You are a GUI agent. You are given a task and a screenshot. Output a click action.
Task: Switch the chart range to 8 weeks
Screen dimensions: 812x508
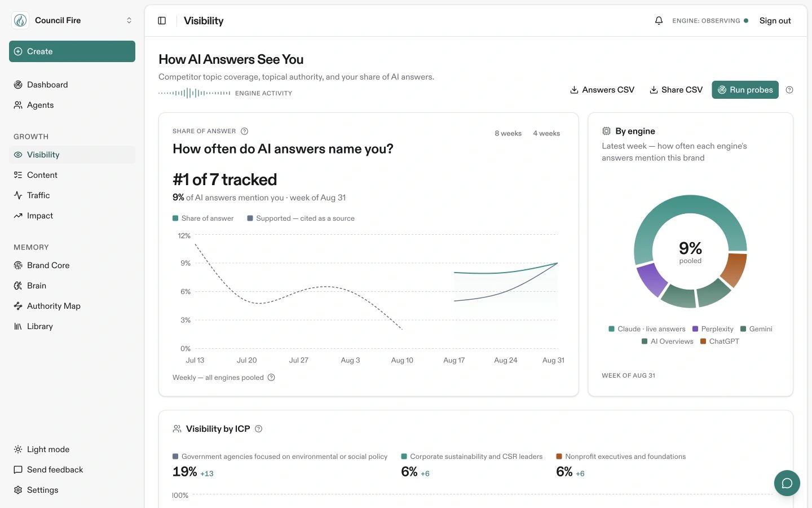coord(508,134)
